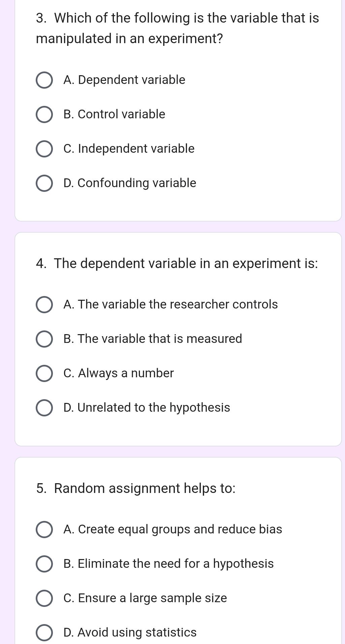Pick option D Unrelated to the hypothesis
Image resolution: width=345 pixels, height=644 pixels.
coord(44,408)
